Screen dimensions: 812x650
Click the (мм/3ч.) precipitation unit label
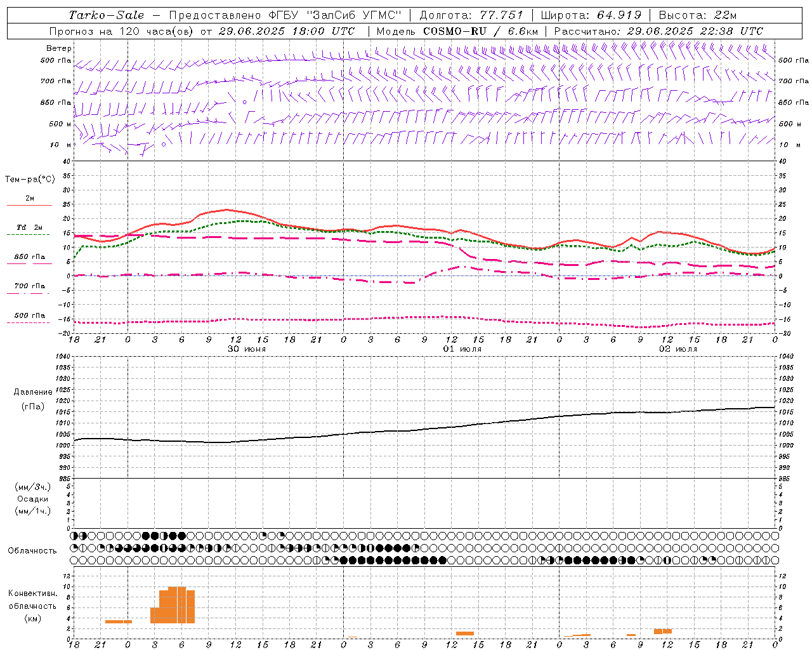point(33,487)
